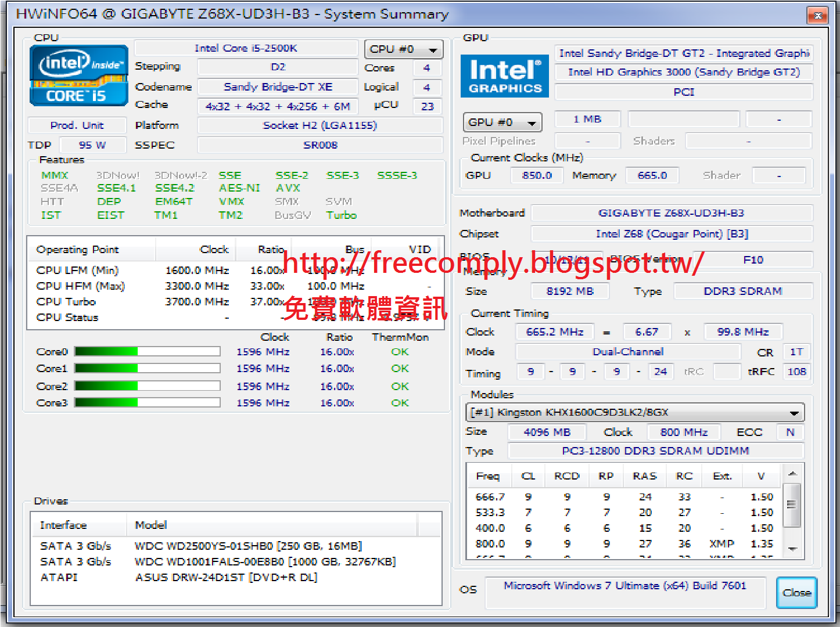840x627 pixels.
Task: Open the GPU #0 selector dropdown
Action: click(502, 122)
